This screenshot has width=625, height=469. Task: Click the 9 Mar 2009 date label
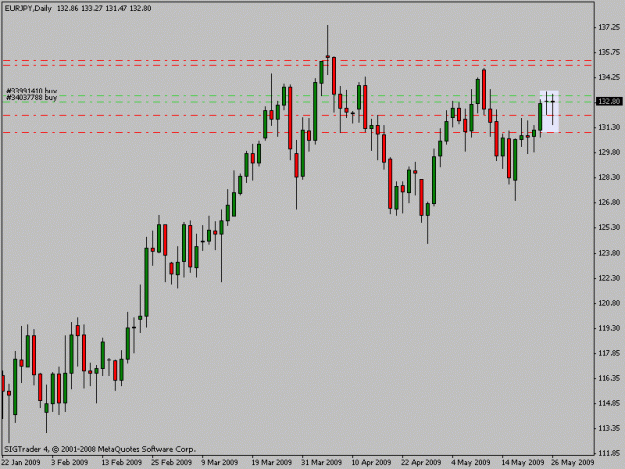tap(220, 462)
